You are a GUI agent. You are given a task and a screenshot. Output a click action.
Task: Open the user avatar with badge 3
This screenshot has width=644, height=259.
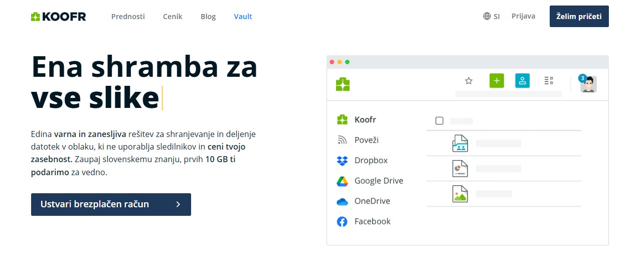click(588, 84)
